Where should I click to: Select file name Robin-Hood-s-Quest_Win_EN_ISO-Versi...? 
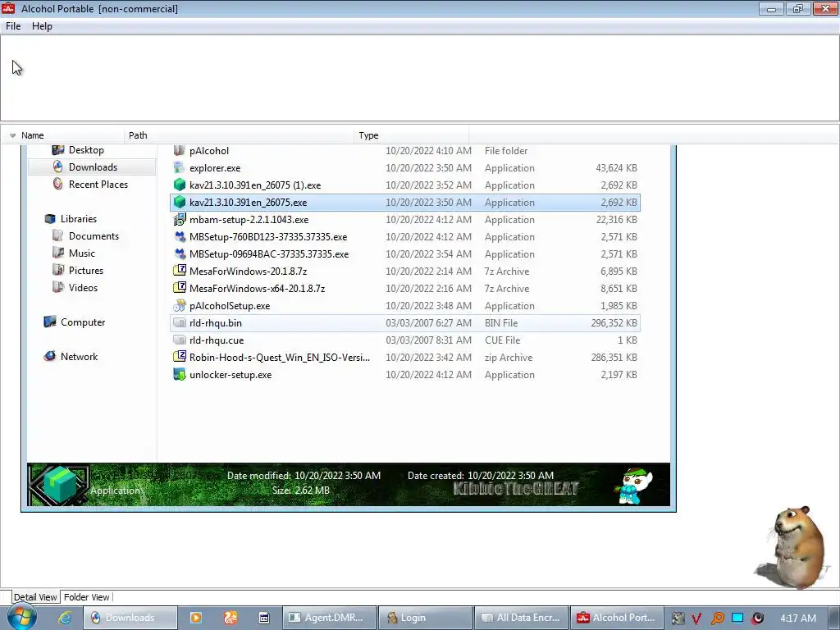[x=280, y=358]
